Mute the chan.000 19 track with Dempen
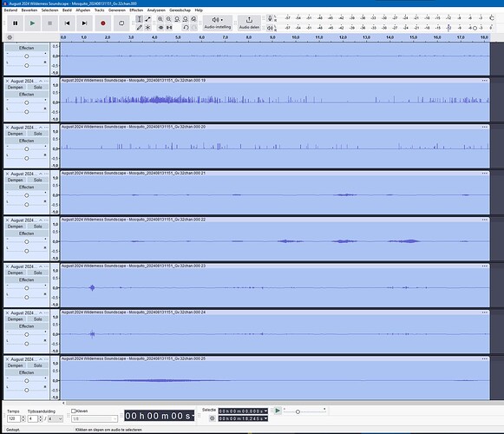This screenshot has height=434, width=504. (16, 87)
